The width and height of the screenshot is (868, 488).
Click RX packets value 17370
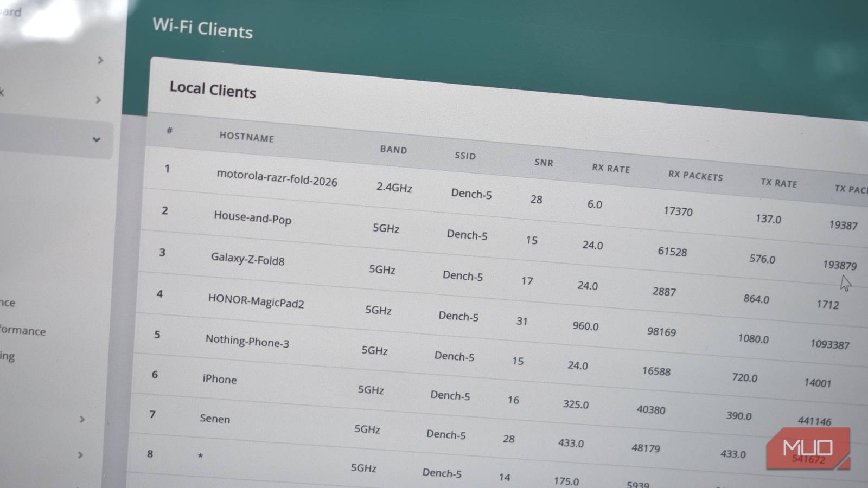pyautogui.click(x=678, y=211)
